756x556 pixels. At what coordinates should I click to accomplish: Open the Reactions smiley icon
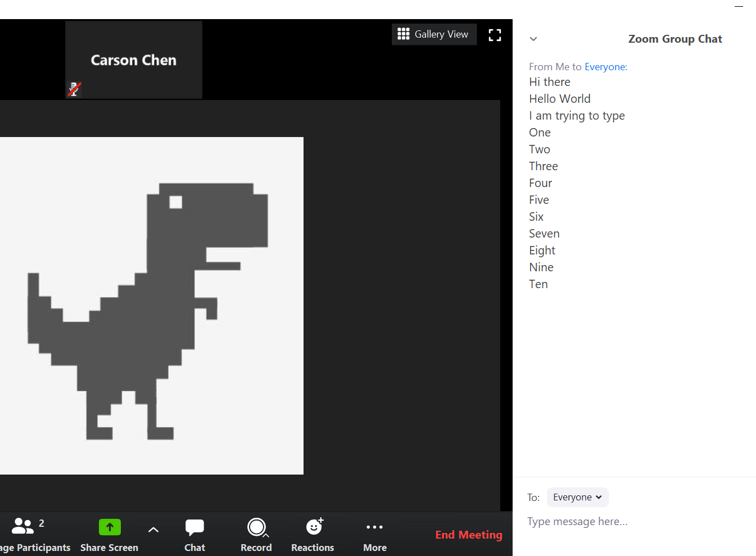coord(314,526)
